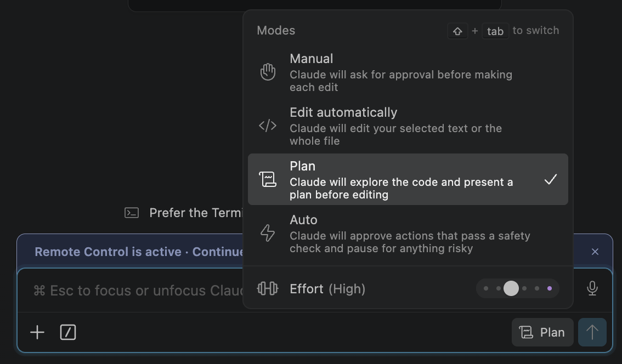Choose Edit automatically mode
Viewport: 622px width, 364px height.
click(408, 126)
